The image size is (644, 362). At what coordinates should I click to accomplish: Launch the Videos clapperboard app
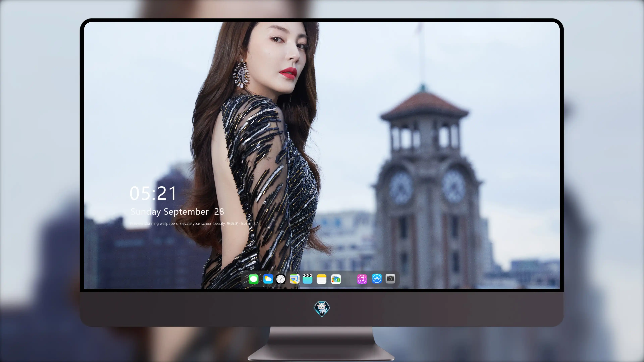(x=308, y=279)
